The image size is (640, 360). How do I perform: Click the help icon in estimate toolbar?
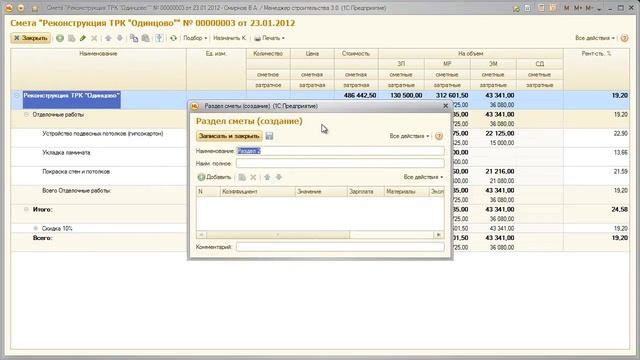(624, 38)
